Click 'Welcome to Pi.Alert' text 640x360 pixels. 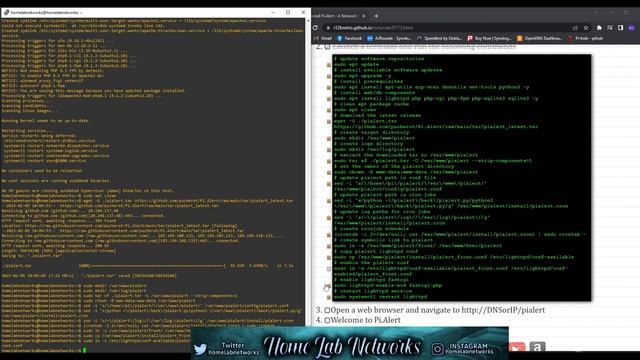365,320
